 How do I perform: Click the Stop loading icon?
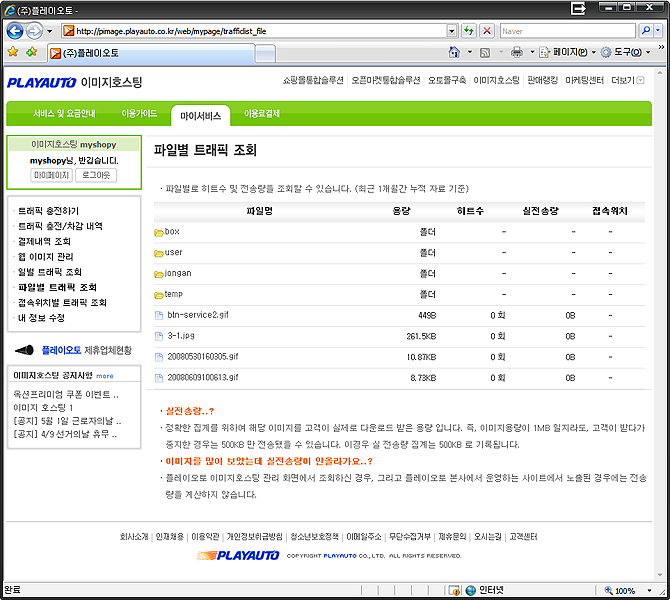pyautogui.click(x=486, y=31)
